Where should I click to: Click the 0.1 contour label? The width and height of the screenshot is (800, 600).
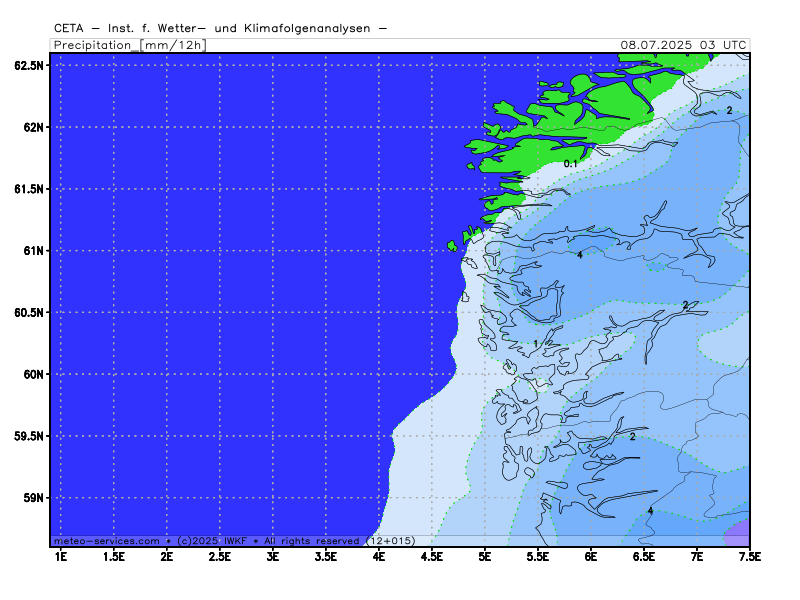click(x=570, y=164)
